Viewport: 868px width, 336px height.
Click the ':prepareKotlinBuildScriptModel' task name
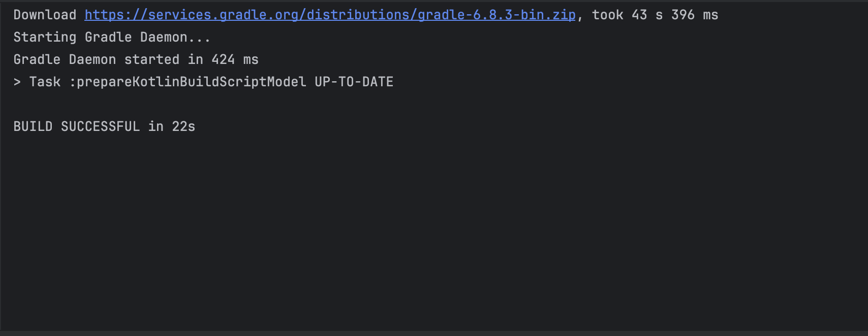click(x=188, y=82)
